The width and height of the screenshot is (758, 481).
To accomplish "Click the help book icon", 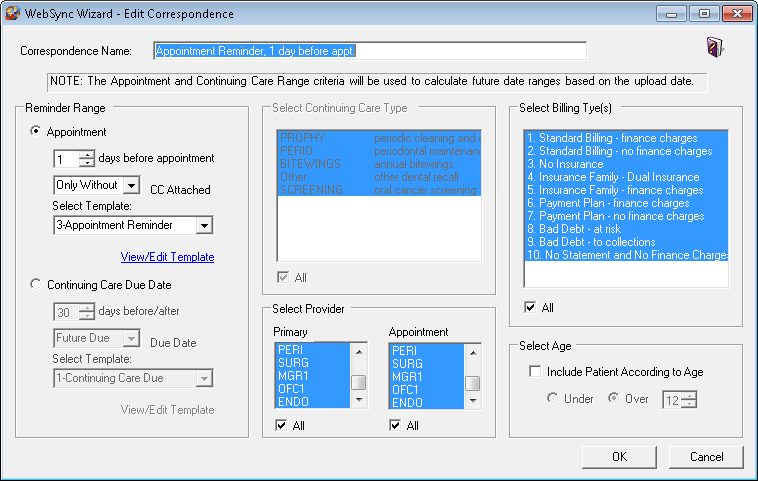I will 714,47.
